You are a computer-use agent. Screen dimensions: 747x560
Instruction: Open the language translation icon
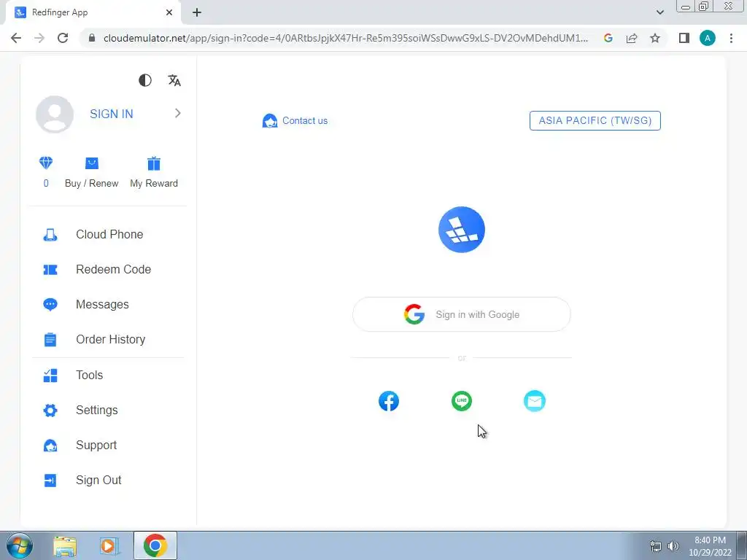pyautogui.click(x=174, y=80)
